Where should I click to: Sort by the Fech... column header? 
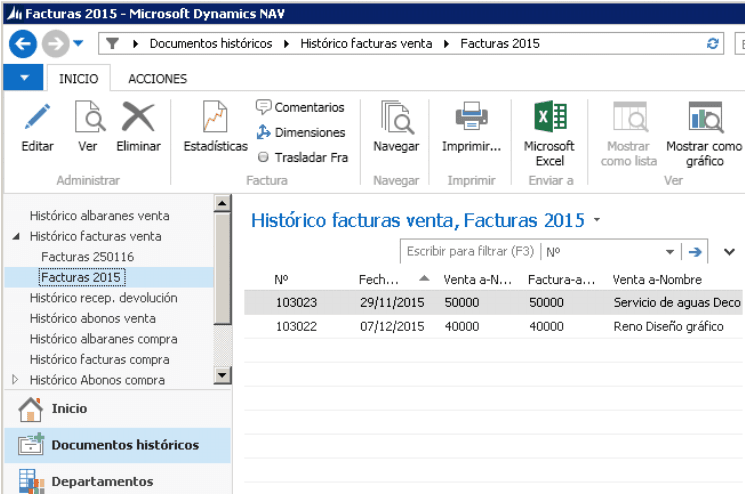coord(379,279)
